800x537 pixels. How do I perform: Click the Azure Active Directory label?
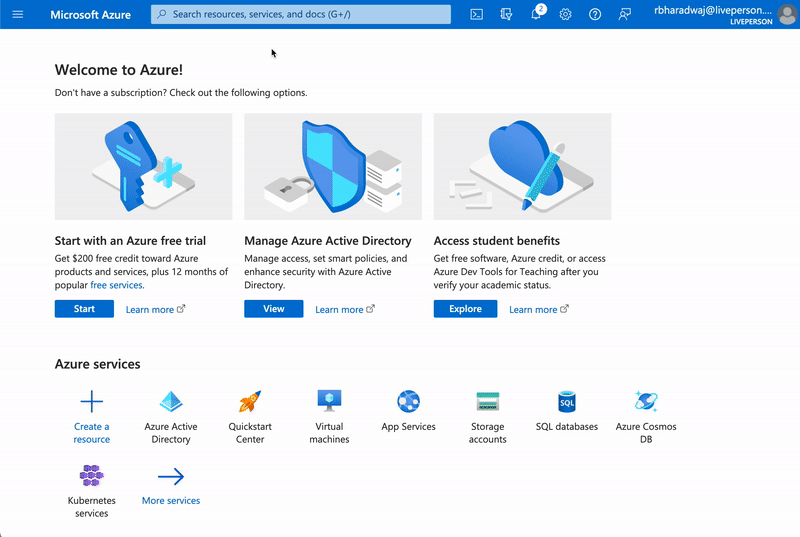pos(171,433)
